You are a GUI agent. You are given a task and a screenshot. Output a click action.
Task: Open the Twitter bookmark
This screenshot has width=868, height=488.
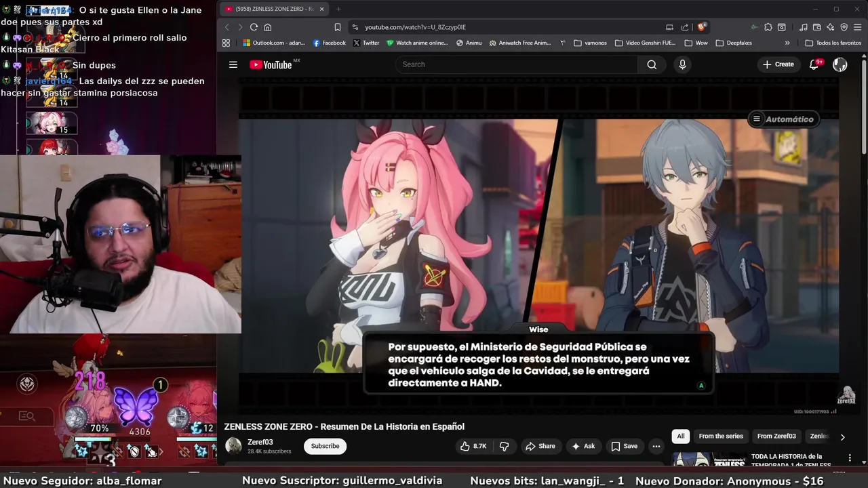(x=366, y=43)
